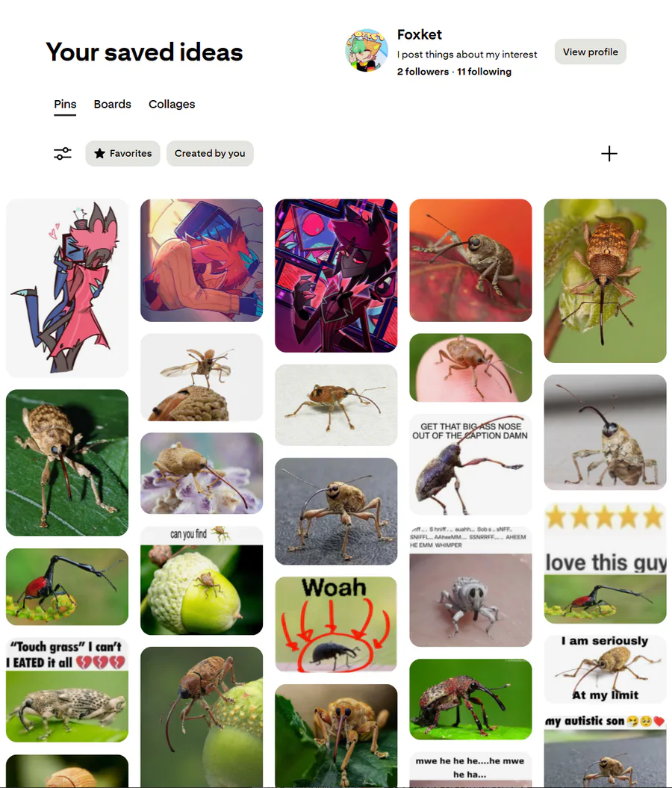Open the Woah weevil meme pin
The width and height of the screenshot is (672, 788).
[x=336, y=624]
